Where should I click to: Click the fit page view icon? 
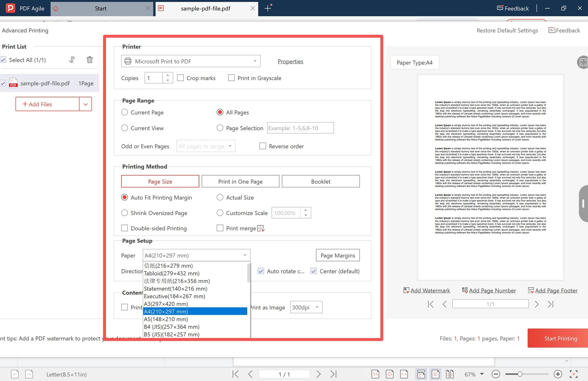pos(390,374)
